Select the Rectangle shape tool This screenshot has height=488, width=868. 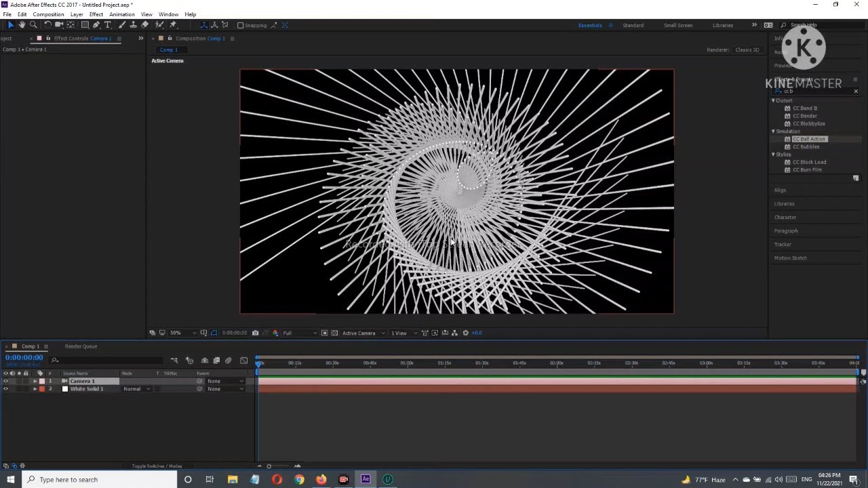85,25
